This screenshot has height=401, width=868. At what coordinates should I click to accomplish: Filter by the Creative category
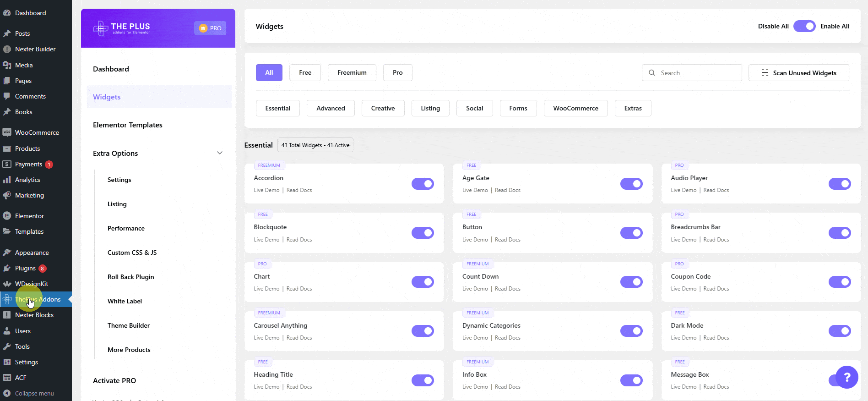383,108
